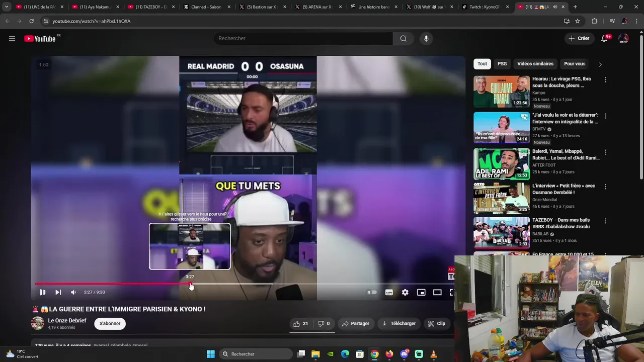Enable miniplayer mode
This screenshot has height=362, width=644.
tap(421, 292)
